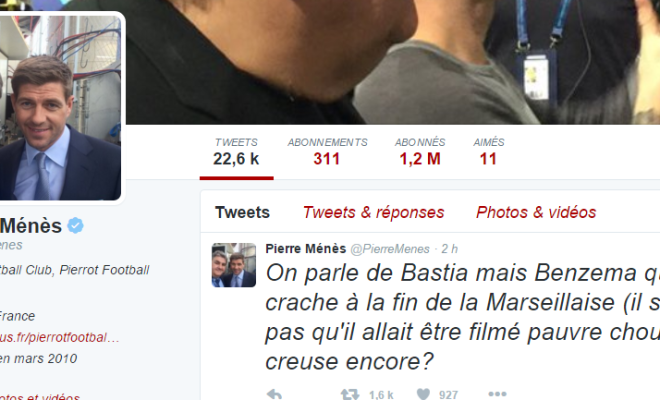Open the Photos et vidéos sidebar link
The height and width of the screenshot is (400, 660).
40,397
